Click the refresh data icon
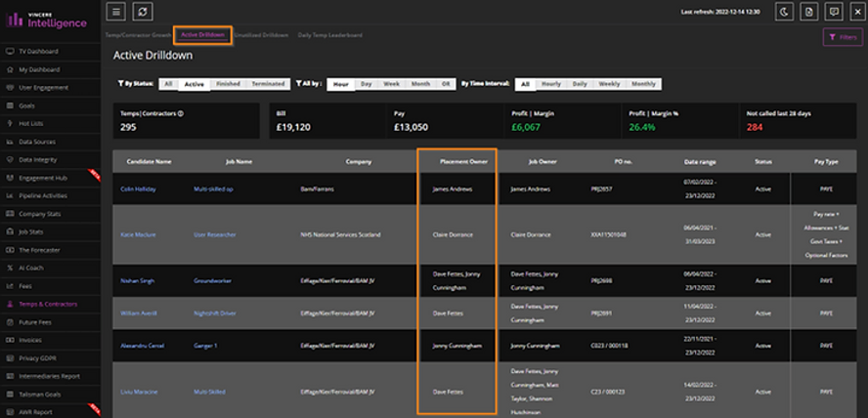This screenshot has width=868, height=418. [144, 11]
